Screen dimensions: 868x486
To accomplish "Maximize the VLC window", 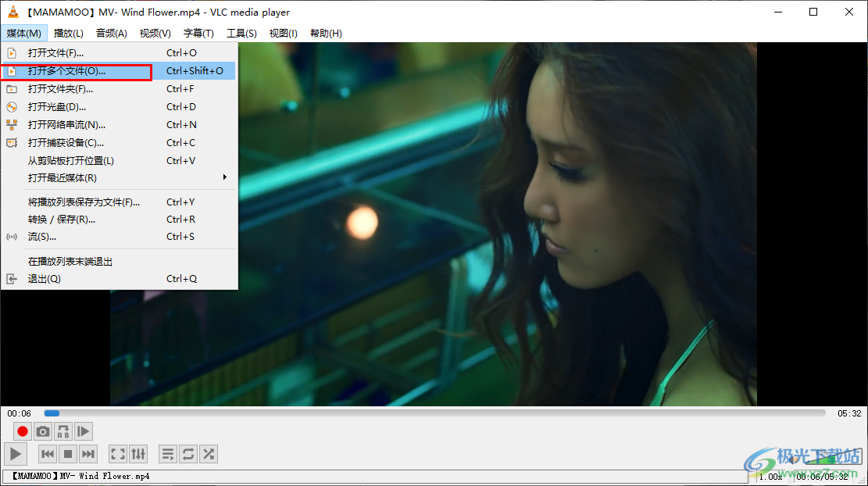I will tap(813, 13).
